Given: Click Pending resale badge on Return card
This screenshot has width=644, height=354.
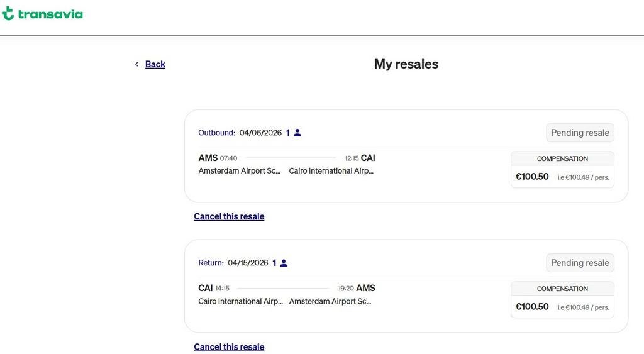Looking at the screenshot, I should (x=580, y=263).
